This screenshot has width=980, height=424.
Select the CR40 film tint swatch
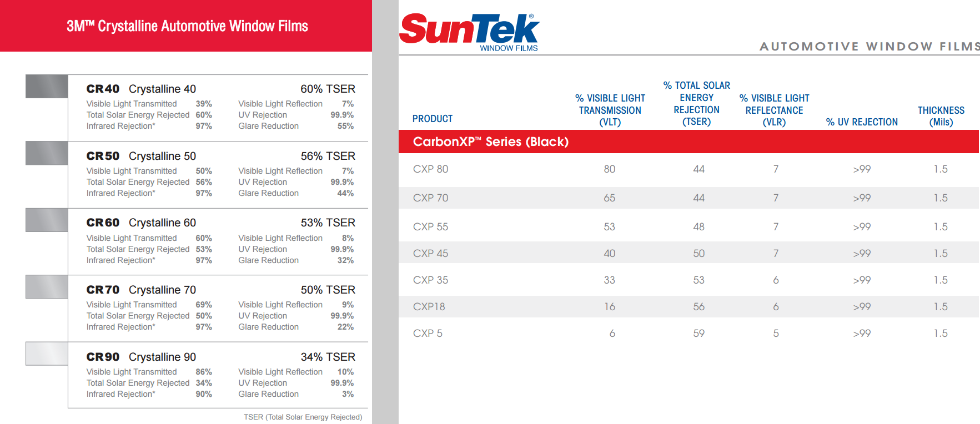pos(47,87)
